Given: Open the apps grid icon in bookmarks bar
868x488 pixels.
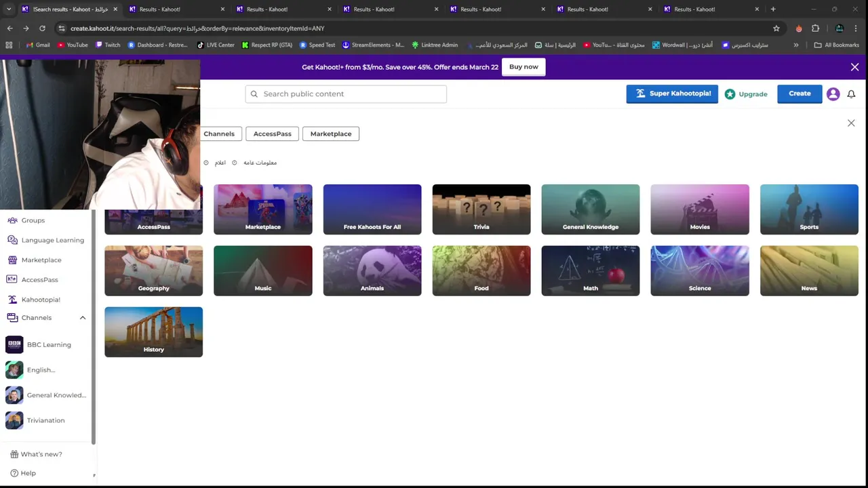Looking at the screenshot, I should click(9, 45).
